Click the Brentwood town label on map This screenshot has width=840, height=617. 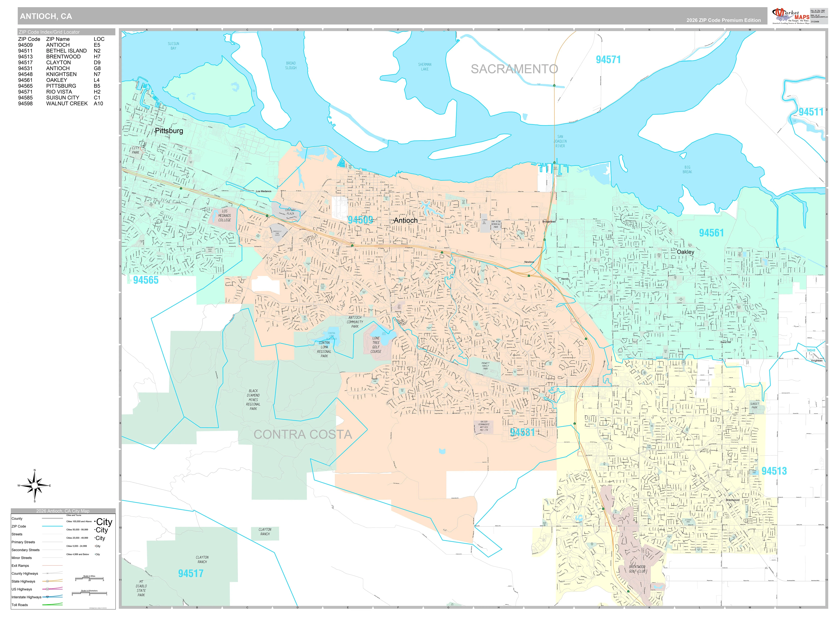pos(732,500)
